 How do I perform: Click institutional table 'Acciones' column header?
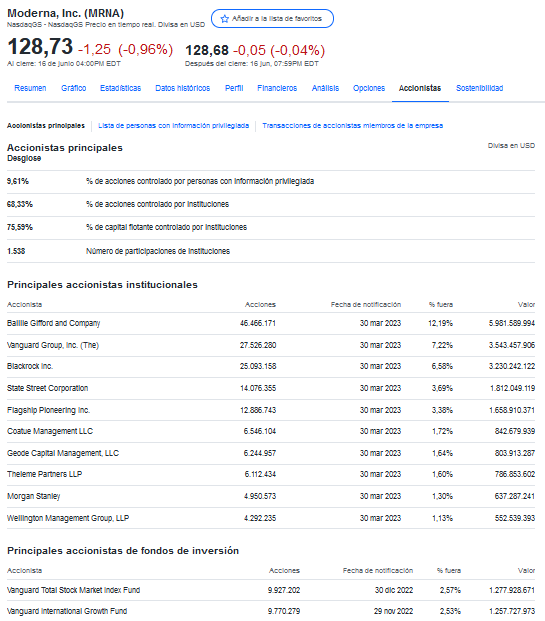pos(260,305)
